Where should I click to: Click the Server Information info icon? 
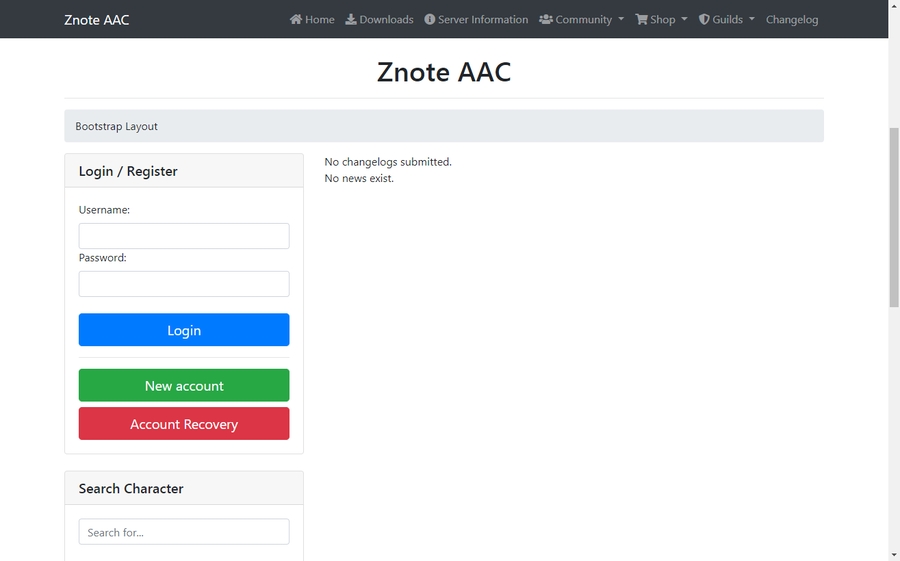(430, 19)
